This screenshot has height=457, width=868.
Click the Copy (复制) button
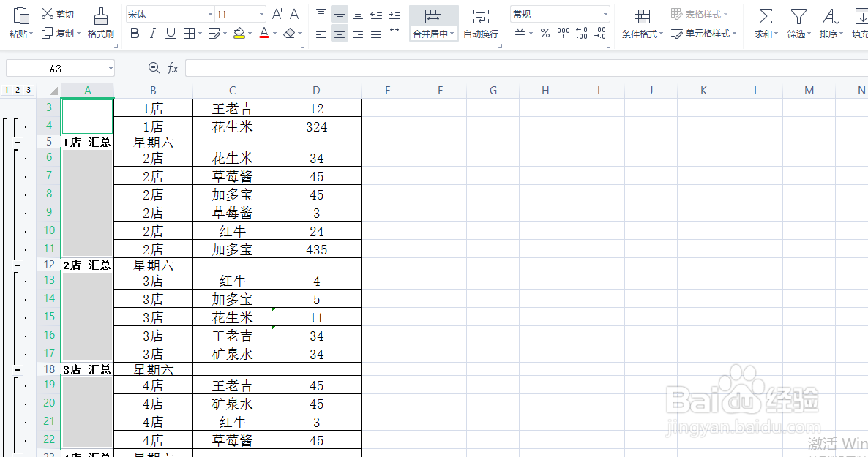[58, 33]
